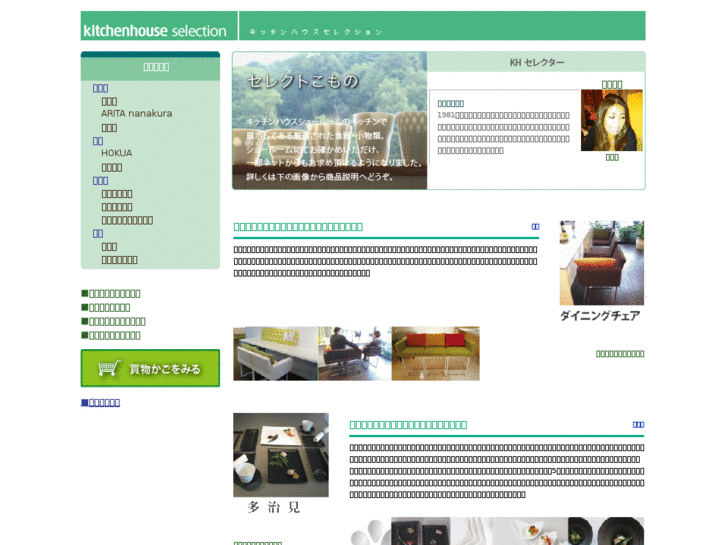Open the dining chair product image
This screenshot has width=727, height=545.
point(601,263)
